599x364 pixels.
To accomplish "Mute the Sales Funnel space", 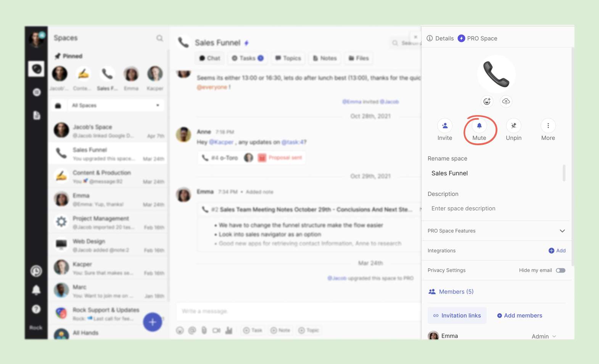I will point(479,126).
